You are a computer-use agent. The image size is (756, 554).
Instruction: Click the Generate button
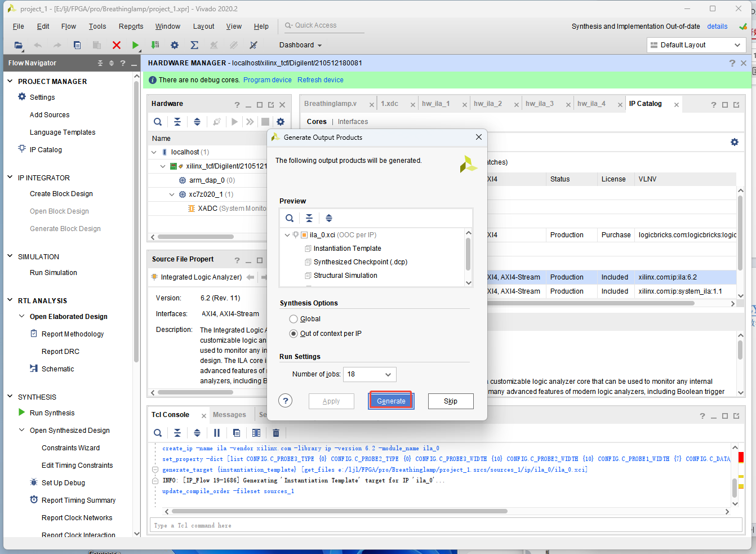pyautogui.click(x=391, y=401)
